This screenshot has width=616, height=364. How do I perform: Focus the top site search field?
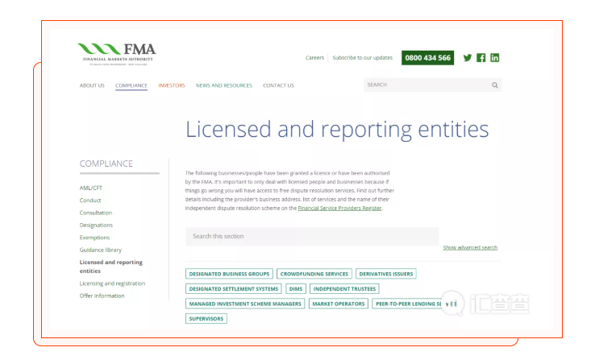click(432, 85)
